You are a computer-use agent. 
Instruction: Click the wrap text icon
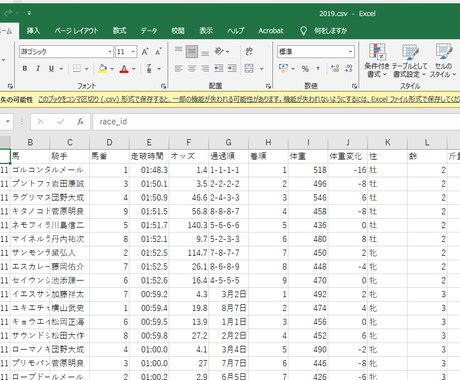coord(249,51)
